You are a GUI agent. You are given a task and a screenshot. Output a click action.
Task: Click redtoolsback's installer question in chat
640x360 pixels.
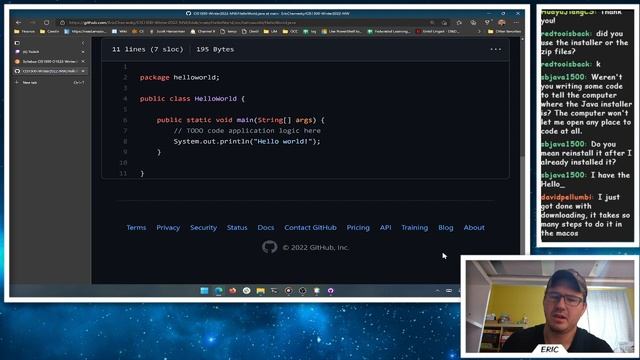point(584,42)
